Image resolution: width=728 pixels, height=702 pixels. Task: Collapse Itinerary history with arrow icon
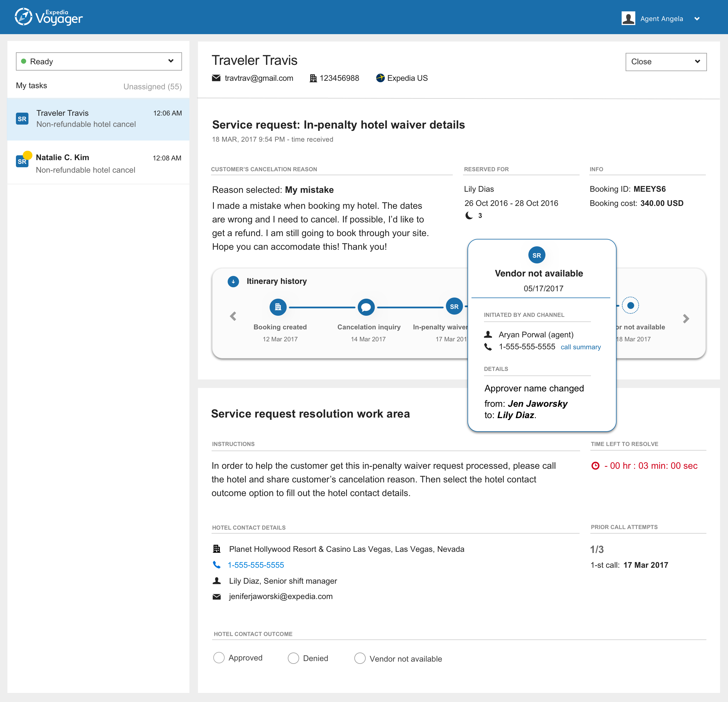pos(233,281)
